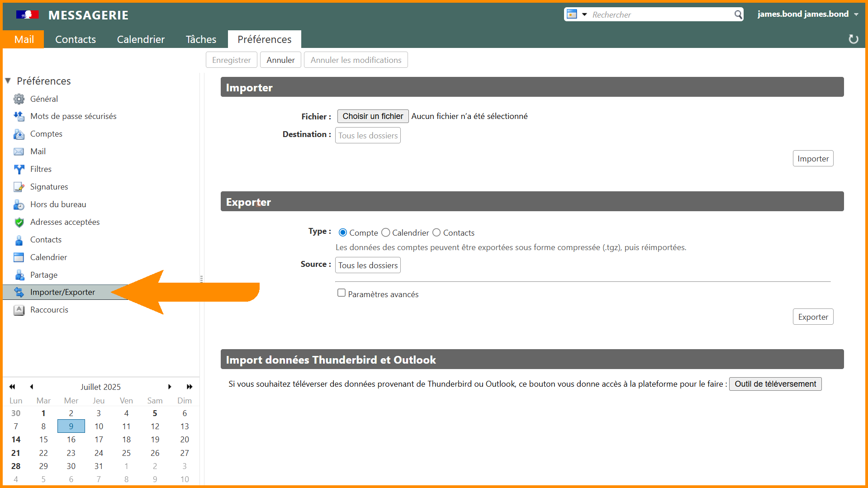
Task: Click the Outil de téléversement button
Action: (775, 384)
